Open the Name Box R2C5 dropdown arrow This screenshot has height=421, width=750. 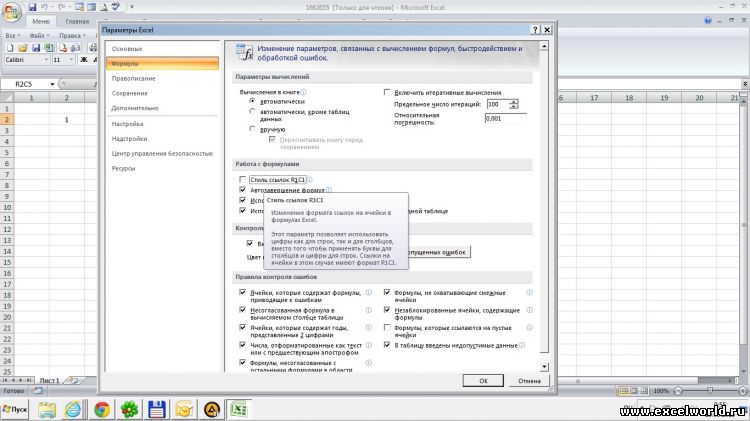tap(52, 84)
